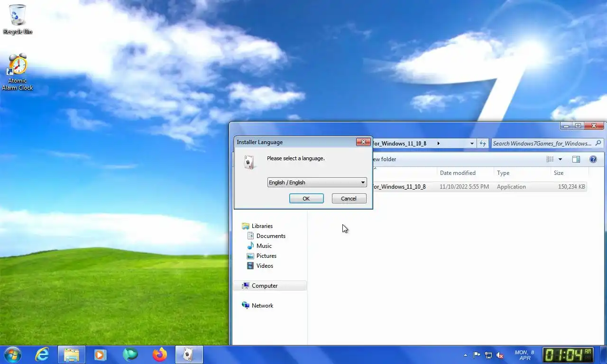
Task: Open the English / English language dropdown
Action: click(317, 182)
